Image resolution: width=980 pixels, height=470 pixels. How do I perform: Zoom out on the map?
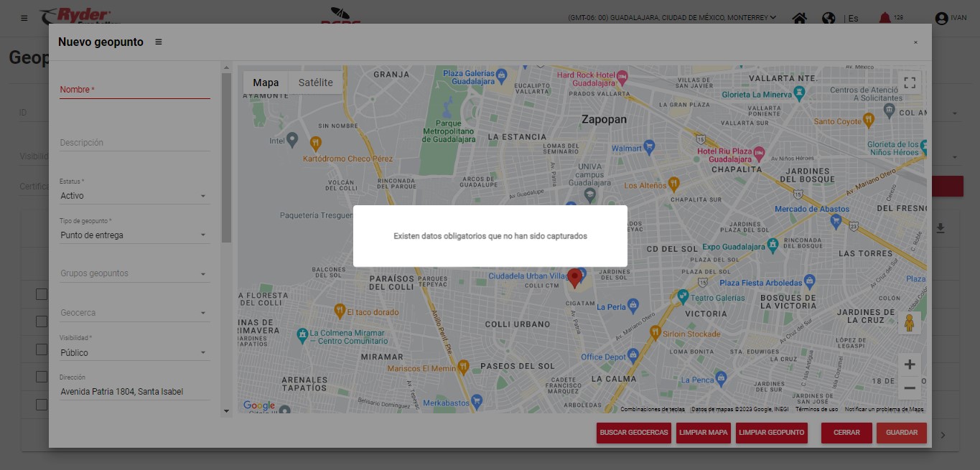[910, 388]
